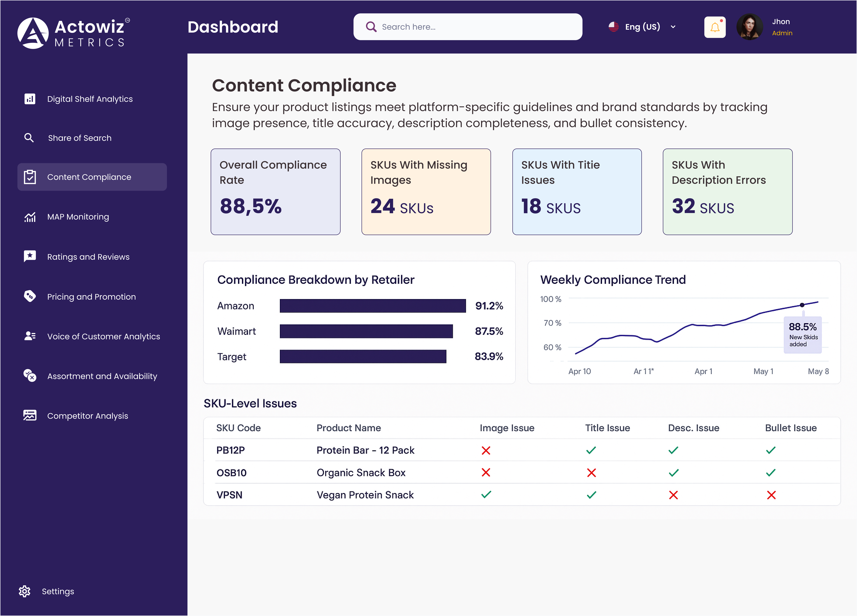
Task: Open notifications via the bell icon
Action: [715, 27]
